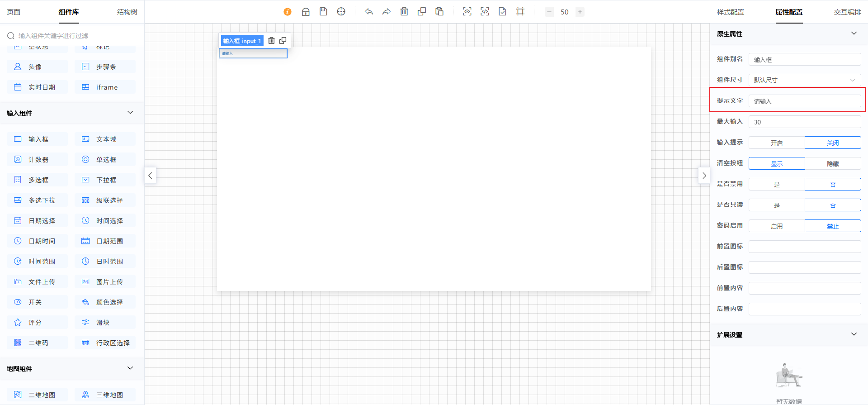Select the 下拉框 component
868x405 pixels.
[106, 180]
